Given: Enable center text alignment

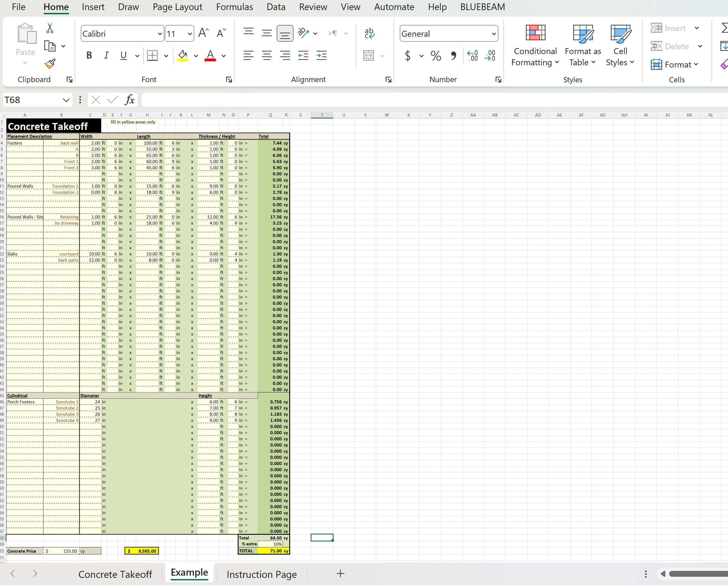Looking at the screenshot, I should tap(267, 56).
